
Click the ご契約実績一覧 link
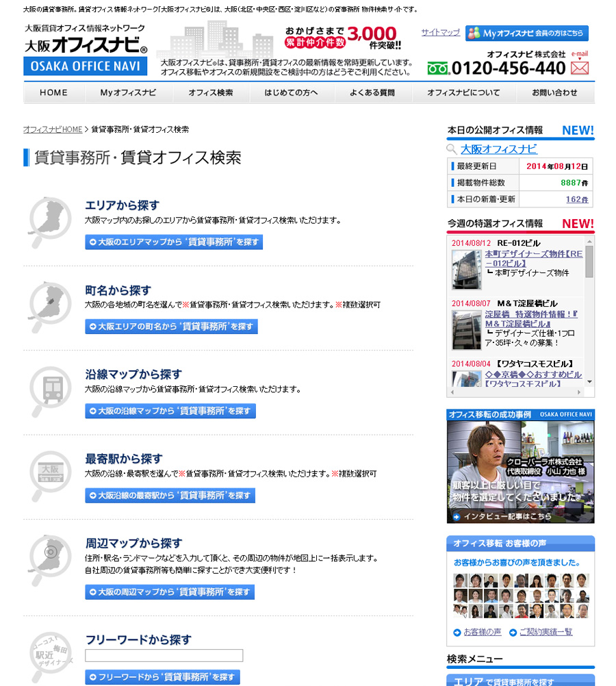pyautogui.click(x=546, y=632)
